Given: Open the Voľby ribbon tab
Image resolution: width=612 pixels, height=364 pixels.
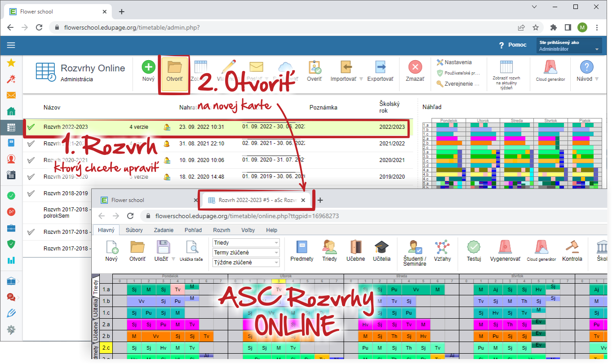Looking at the screenshot, I should click(x=248, y=230).
